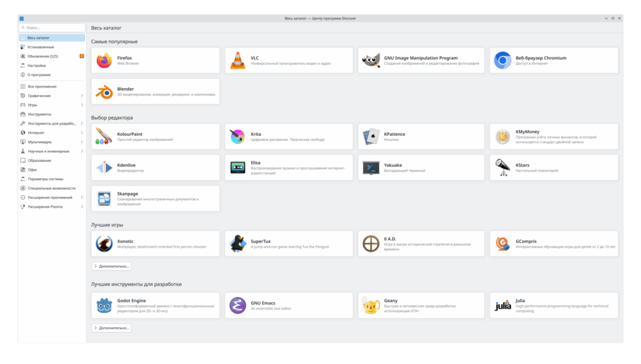Open the Skanpage scanner icon
The image size is (641, 364).
pos(105,198)
